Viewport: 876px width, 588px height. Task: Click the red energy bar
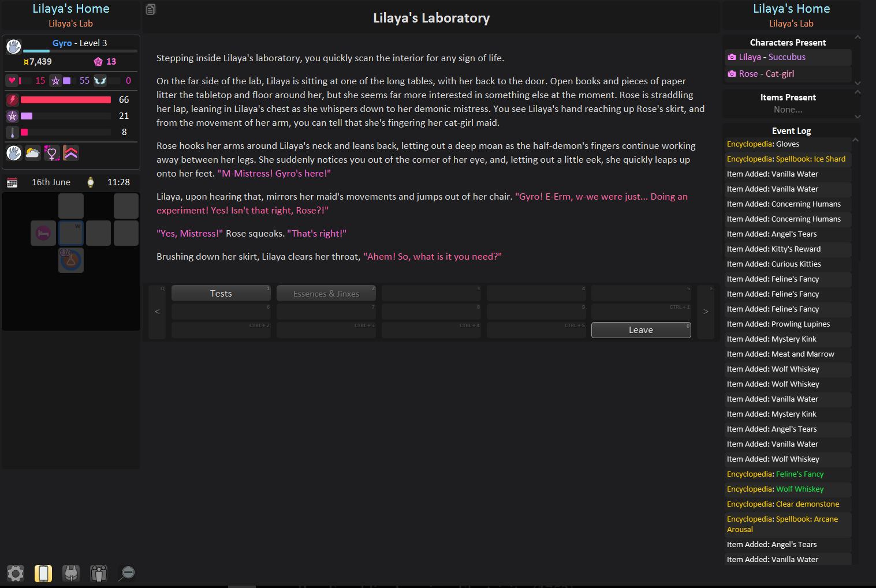66,100
